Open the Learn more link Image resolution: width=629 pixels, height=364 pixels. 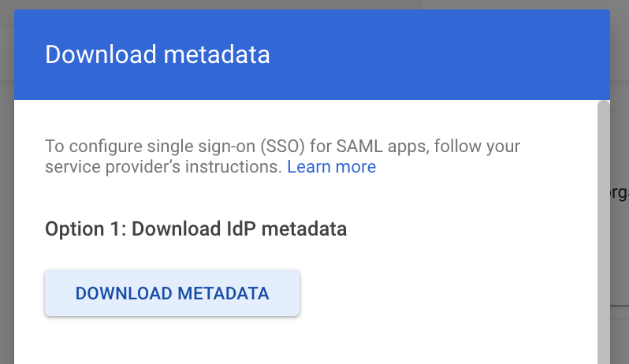[331, 167]
